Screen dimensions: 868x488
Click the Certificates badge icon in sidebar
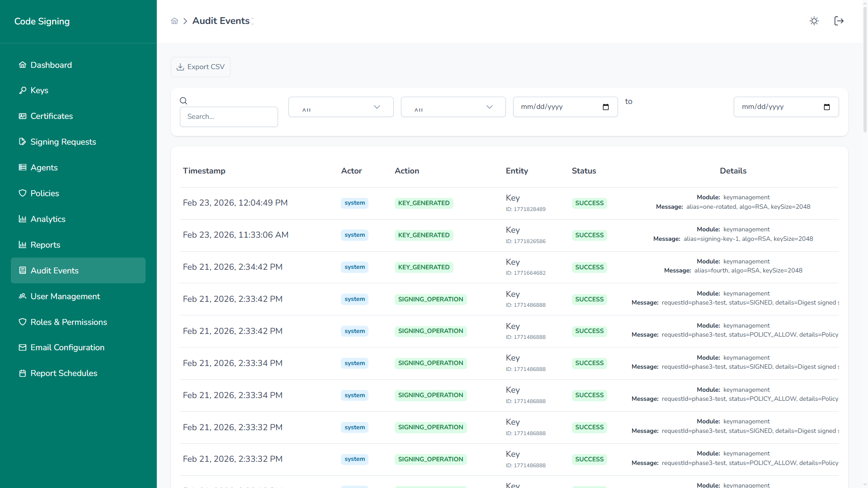[x=23, y=116]
